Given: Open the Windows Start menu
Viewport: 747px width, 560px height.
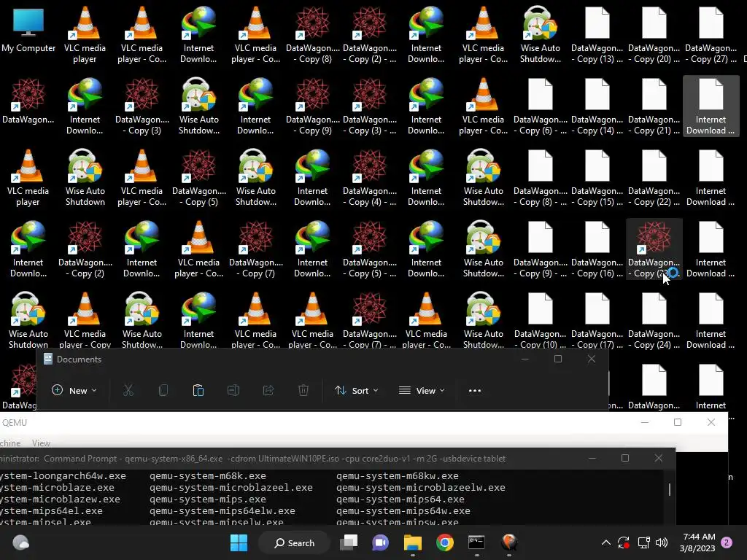Looking at the screenshot, I should tap(239, 542).
